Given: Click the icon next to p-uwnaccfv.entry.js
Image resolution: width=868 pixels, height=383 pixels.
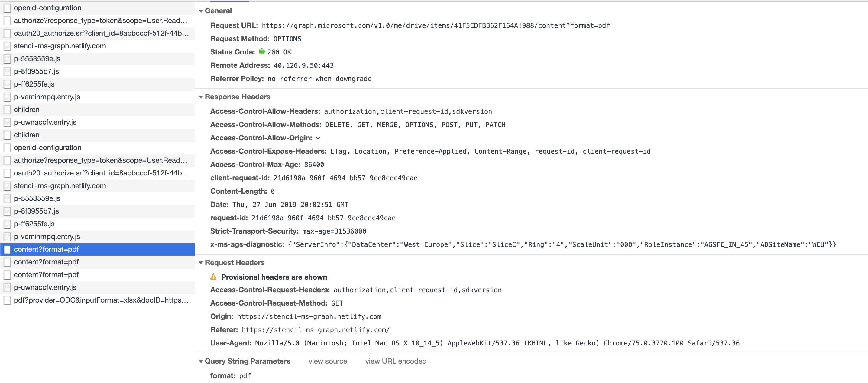Looking at the screenshot, I should pos(7,122).
